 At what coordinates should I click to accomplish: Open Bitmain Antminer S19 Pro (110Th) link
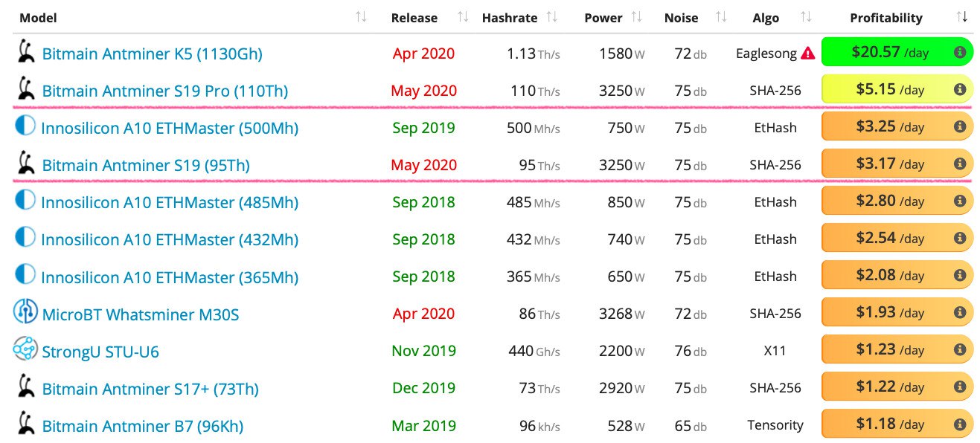click(164, 91)
